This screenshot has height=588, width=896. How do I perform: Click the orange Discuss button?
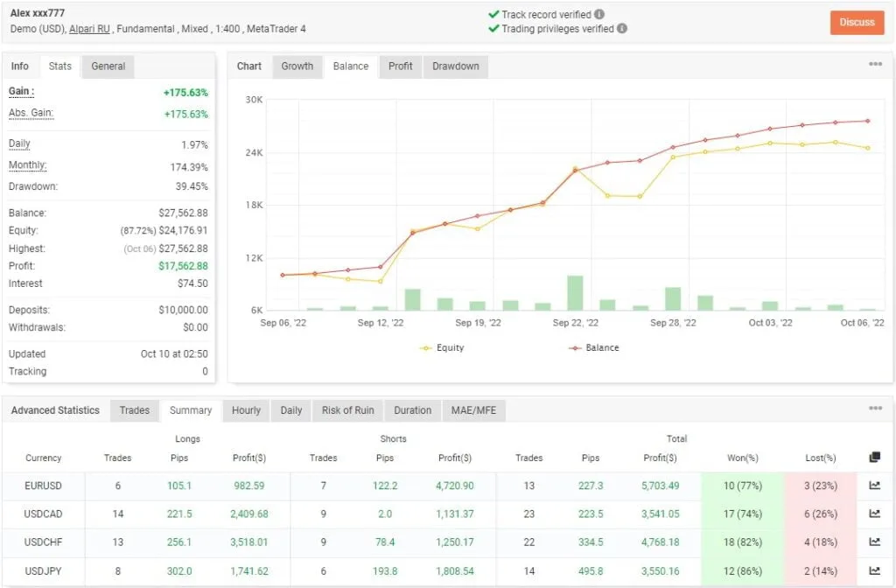pyautogui.click(x=857, y=23)
